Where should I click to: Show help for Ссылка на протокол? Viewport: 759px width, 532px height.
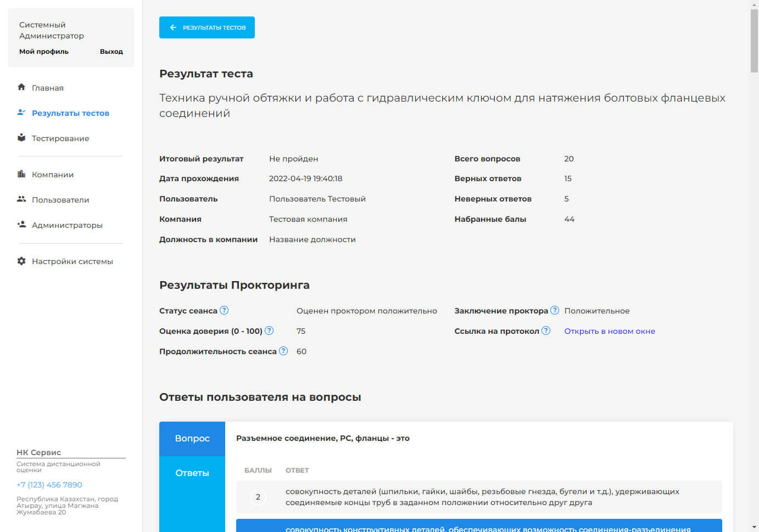point(546,331)
